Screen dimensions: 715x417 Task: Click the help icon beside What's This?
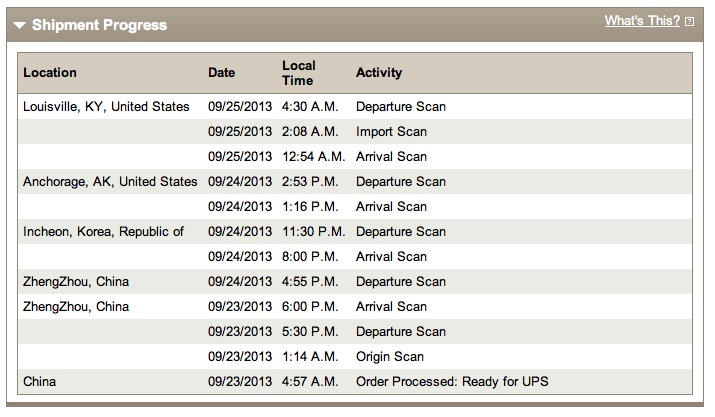689,21
